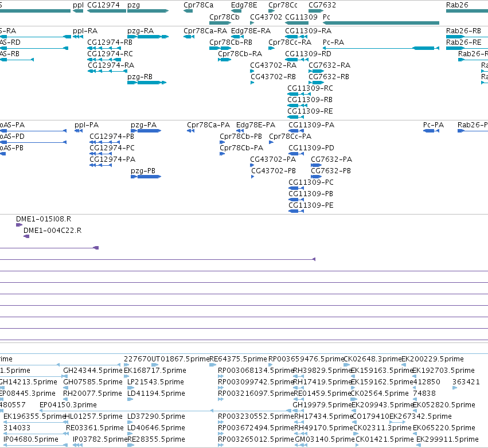Click transcript CG11309-RB
This screenshot has height=448, width=488.
point(297,106)
